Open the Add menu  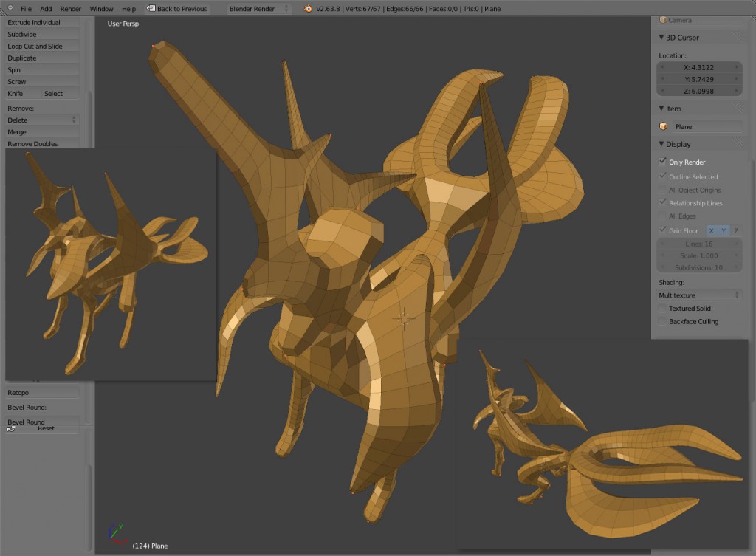(46, 9)
